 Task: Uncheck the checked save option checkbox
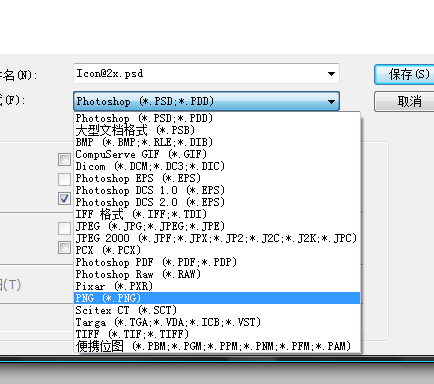pyautogui.click(x=64, y=199)
